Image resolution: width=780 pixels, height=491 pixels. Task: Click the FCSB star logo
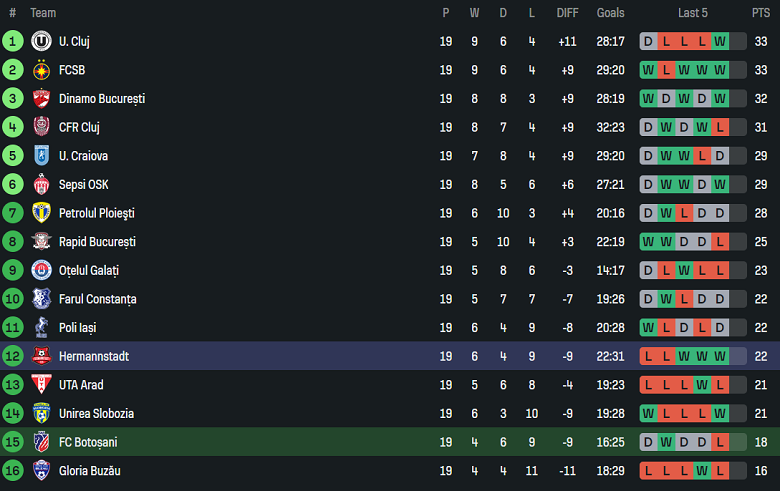(x=41, y=70)
